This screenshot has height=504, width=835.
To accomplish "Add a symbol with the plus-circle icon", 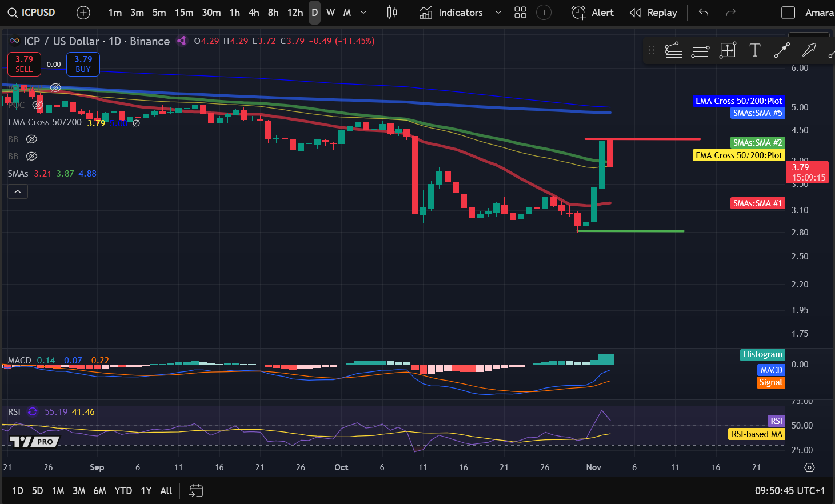I will tap(83, 13).
